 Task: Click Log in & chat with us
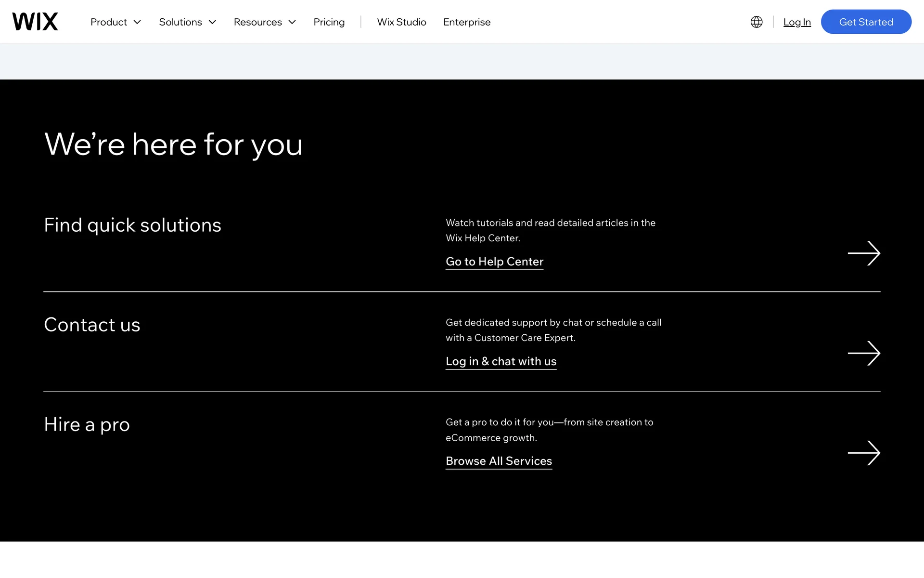[500, 361]
